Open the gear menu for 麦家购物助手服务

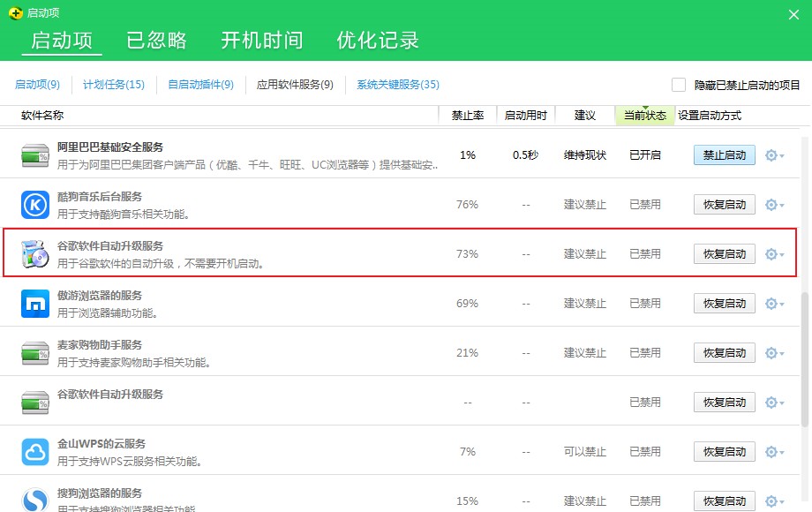coord(775,353)
